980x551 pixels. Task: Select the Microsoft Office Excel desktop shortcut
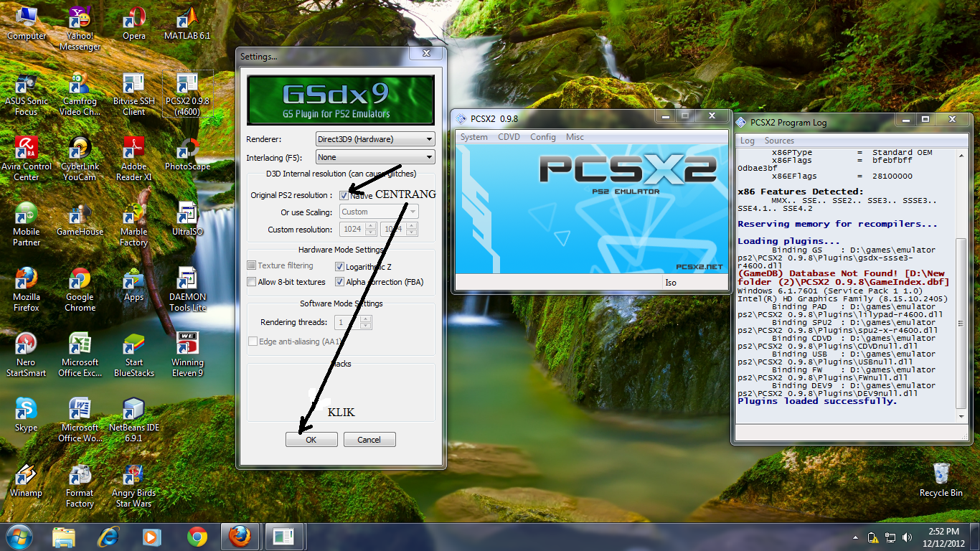(x=80, y=355)
